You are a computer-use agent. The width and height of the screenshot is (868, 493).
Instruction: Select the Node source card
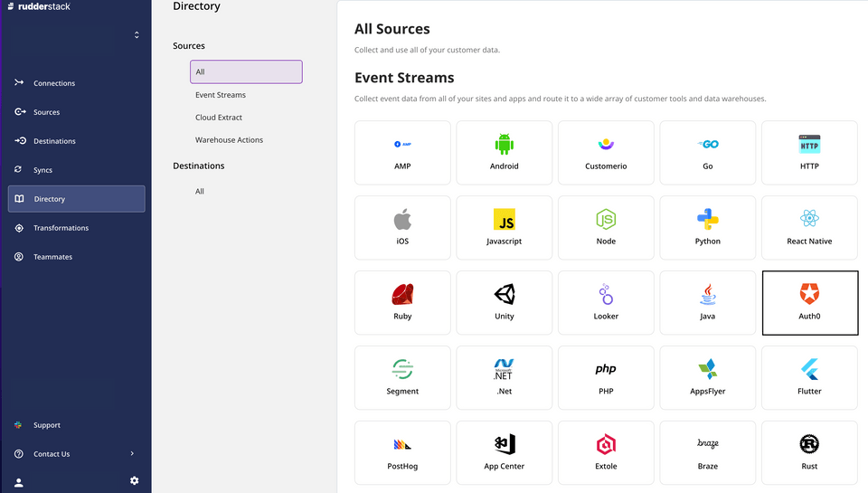606,228
